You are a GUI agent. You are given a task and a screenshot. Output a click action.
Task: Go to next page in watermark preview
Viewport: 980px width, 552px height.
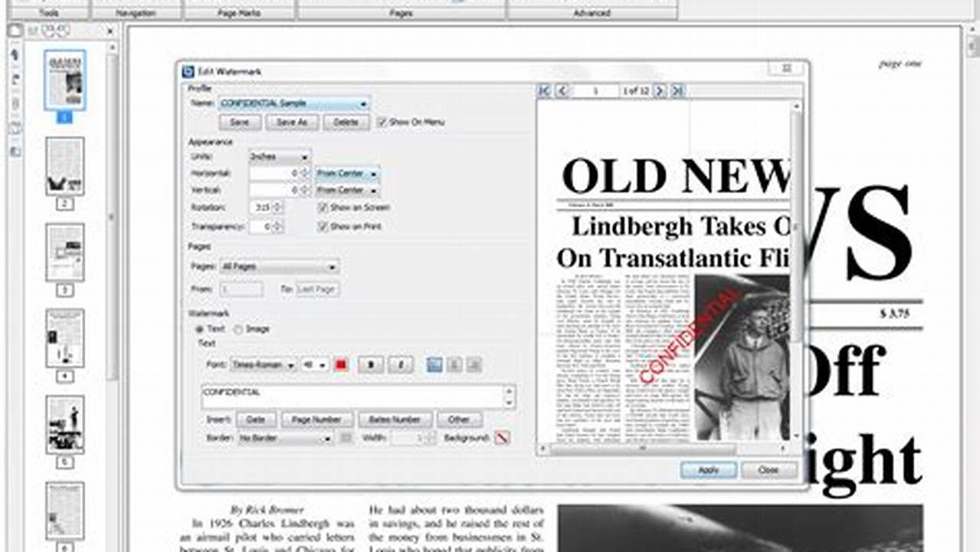click(660, 91)
